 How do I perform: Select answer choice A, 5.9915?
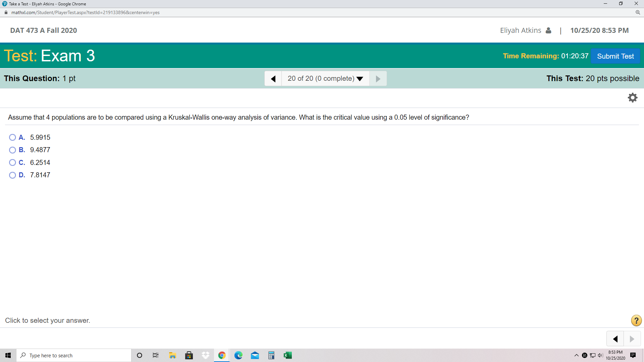(x=12, y=137)
